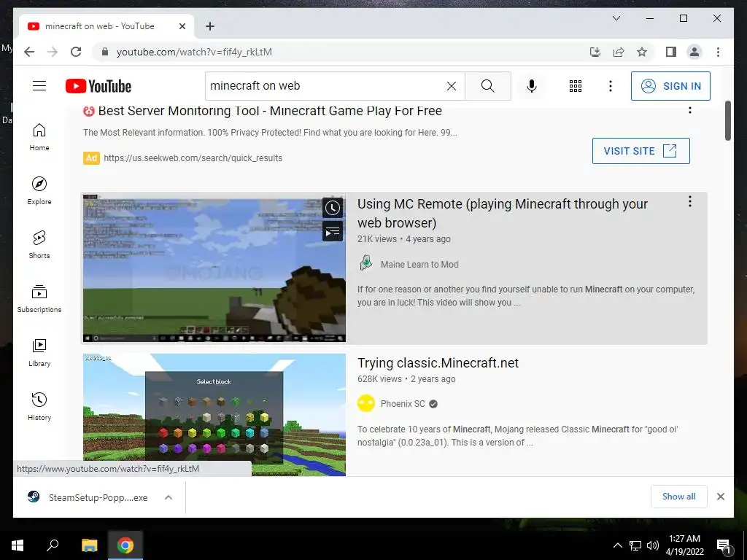
Task: Open Shorts in the sidebar
Action: (x=39, y=245)
